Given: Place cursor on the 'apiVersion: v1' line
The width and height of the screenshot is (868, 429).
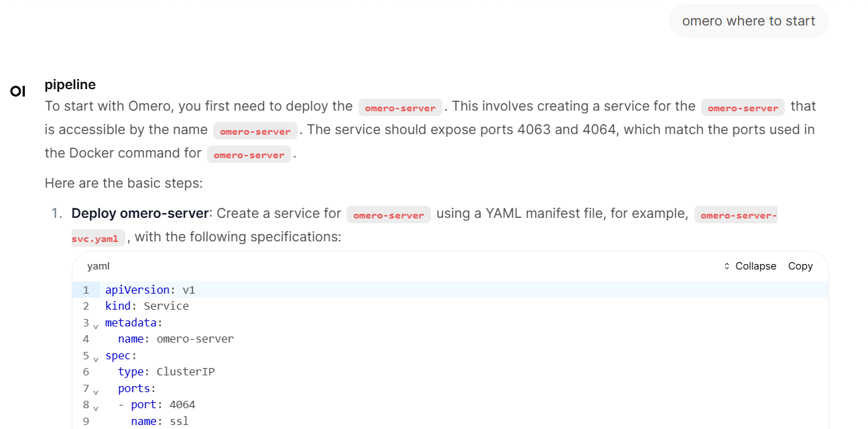Looking at the screenshot, I should (149, 290).
